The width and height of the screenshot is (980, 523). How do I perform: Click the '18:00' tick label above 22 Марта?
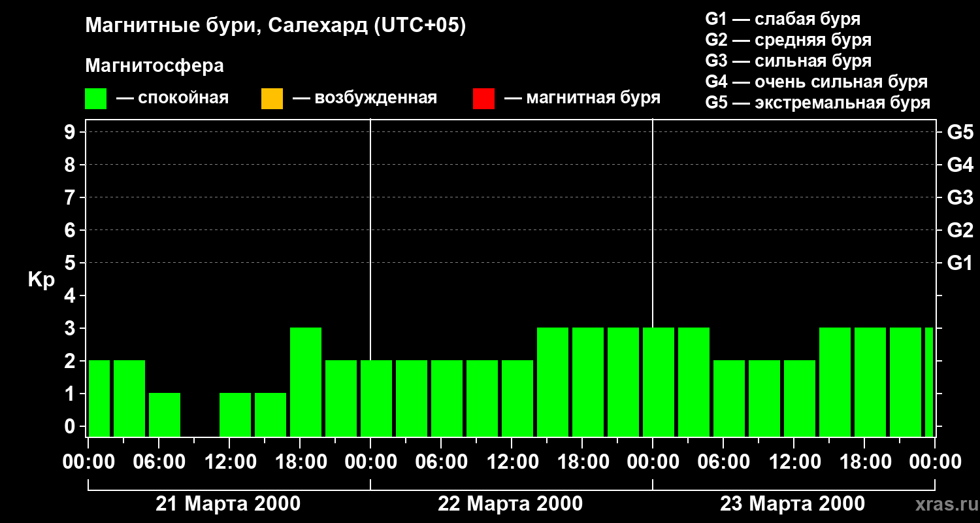(x=582, y=462)
